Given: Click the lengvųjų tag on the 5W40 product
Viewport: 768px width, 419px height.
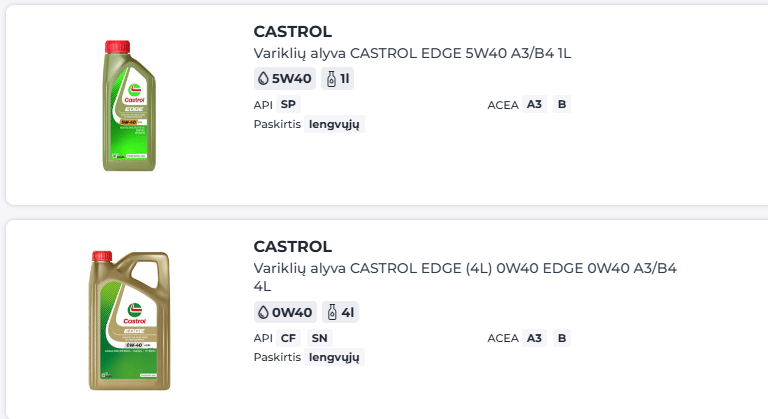Looking at the screenshot, I should (334, 124).
